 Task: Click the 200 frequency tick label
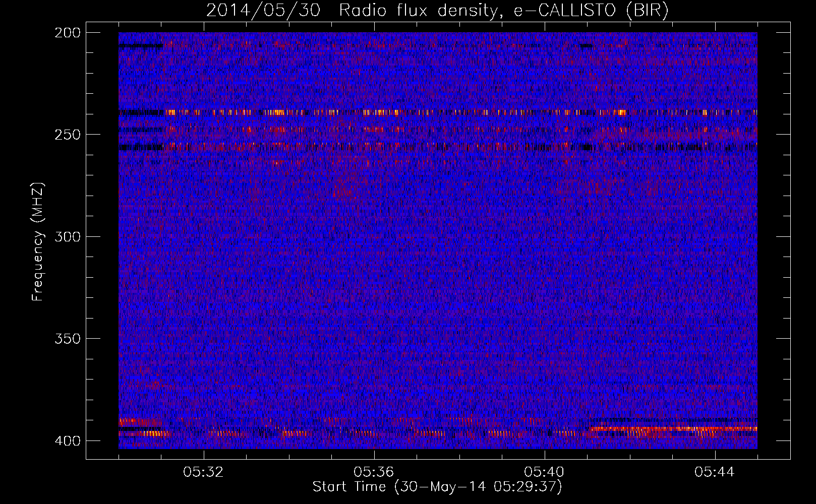click(x=68, y=33)
